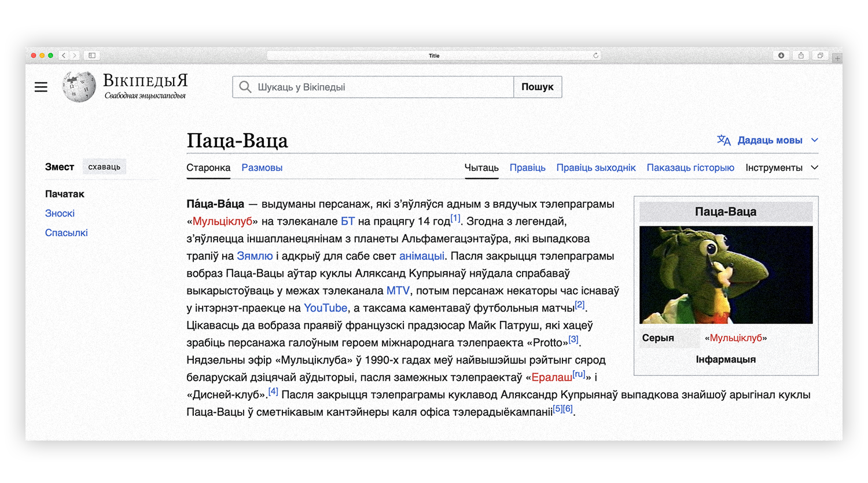Image resolution: width=868 pixels, height=483 pixels.
Task: Open the Размовы tab
Action: pyautogui.click(x=262, y=167)
